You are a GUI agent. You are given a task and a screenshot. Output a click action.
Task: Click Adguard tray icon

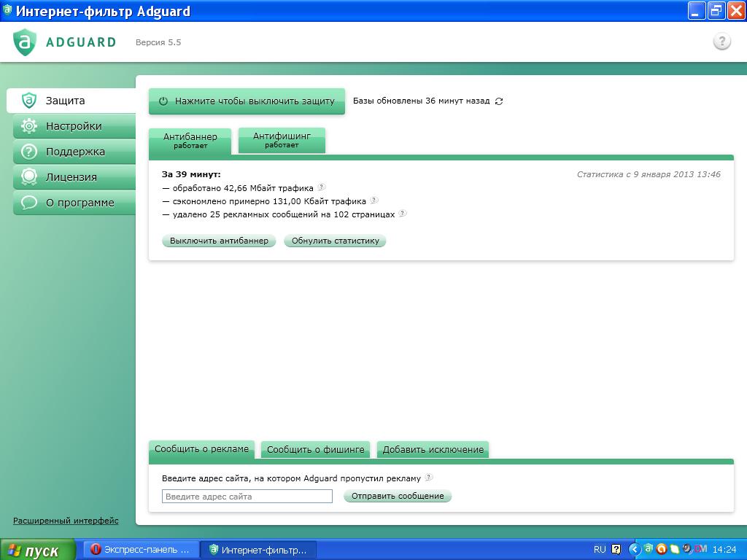tap(649, 549)
